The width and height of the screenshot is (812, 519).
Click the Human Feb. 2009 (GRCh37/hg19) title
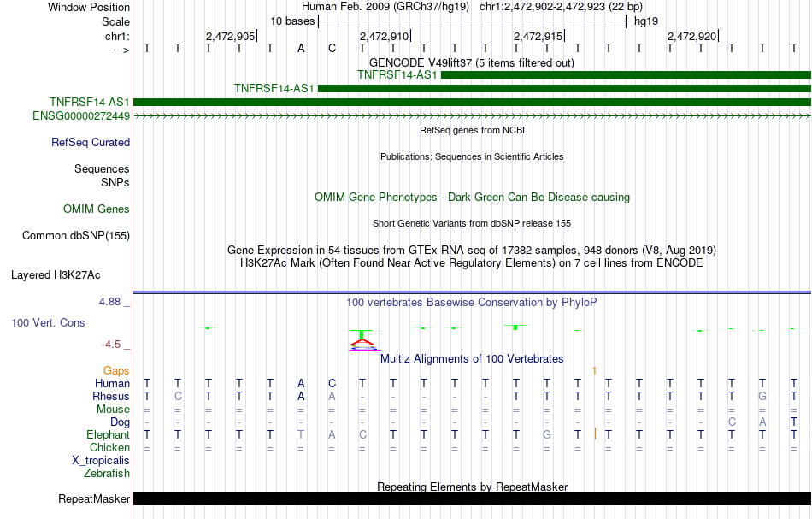tap(385, 7)
